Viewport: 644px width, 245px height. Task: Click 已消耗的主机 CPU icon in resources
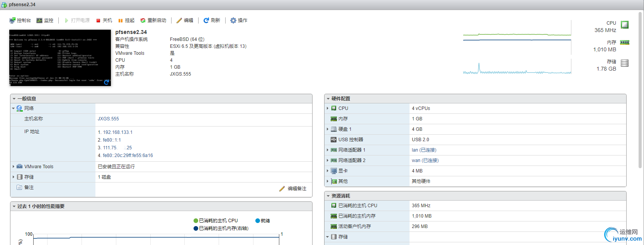point(334,206)
